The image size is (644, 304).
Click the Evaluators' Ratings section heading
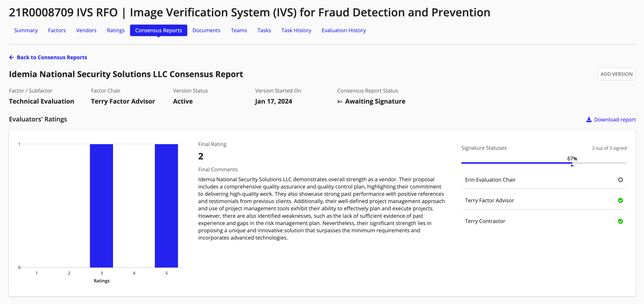click(38, 119)
